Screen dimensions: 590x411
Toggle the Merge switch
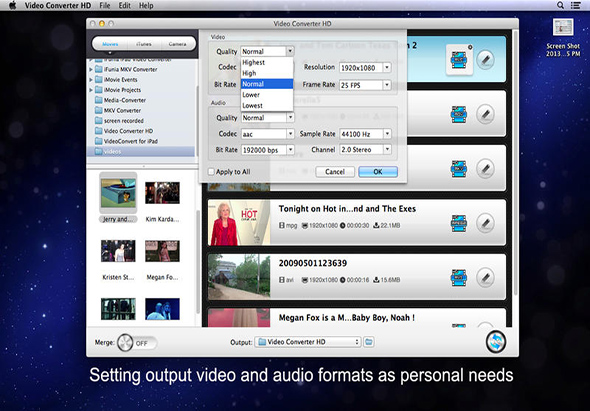(137, 343)
